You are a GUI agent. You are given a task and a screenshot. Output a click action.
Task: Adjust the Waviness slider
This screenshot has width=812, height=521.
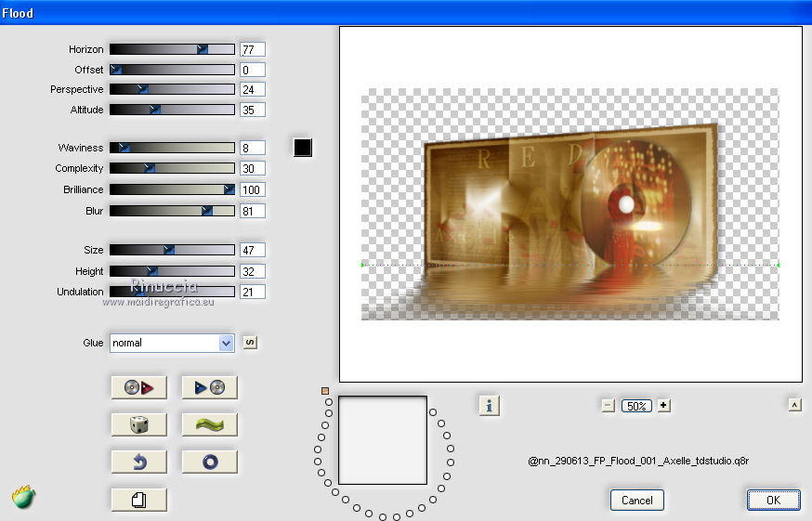point(172,148)
